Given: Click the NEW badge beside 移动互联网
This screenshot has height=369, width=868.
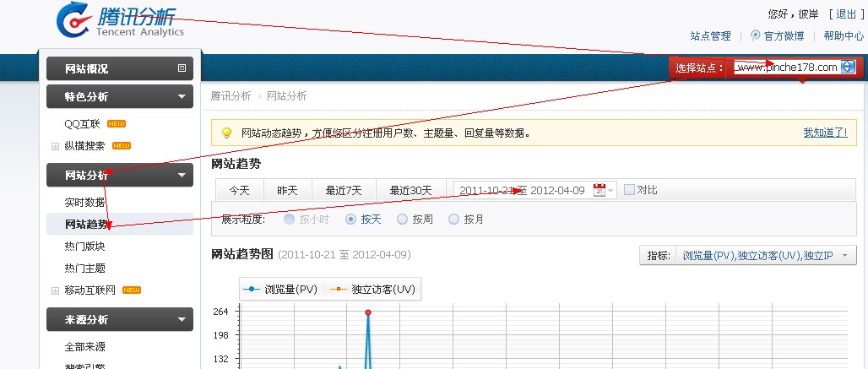Looking at the screenshot, I should point(132,290).
